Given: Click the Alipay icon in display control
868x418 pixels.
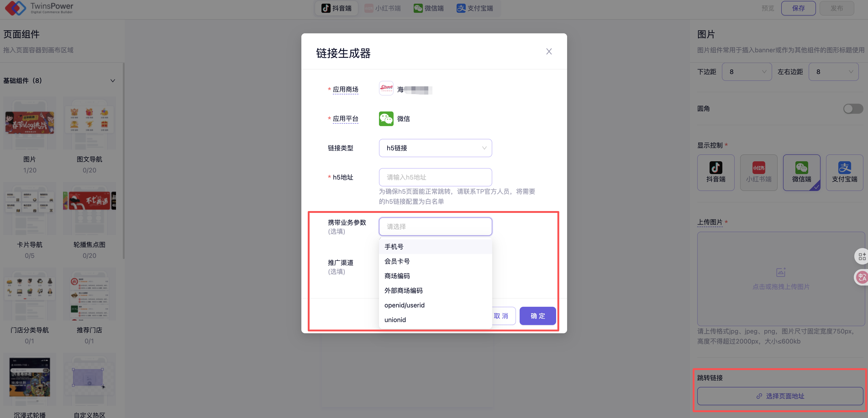Looking at the screenshot, I should 844,167.
